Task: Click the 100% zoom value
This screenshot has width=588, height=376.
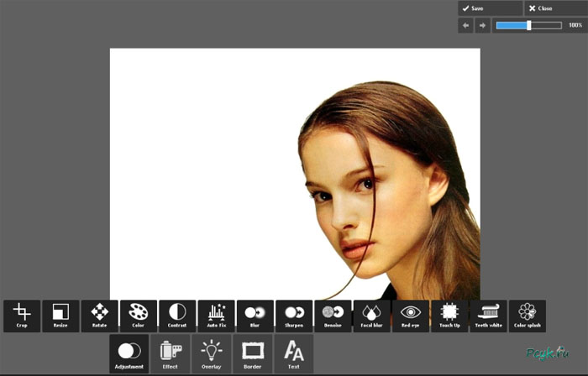Action: (x=575, y=25)
